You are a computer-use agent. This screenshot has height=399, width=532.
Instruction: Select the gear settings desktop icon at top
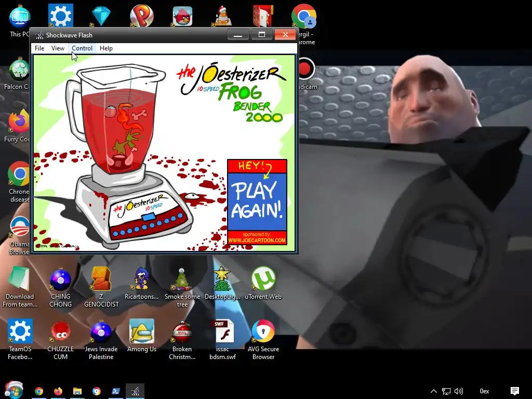click(x=60, y=16)
